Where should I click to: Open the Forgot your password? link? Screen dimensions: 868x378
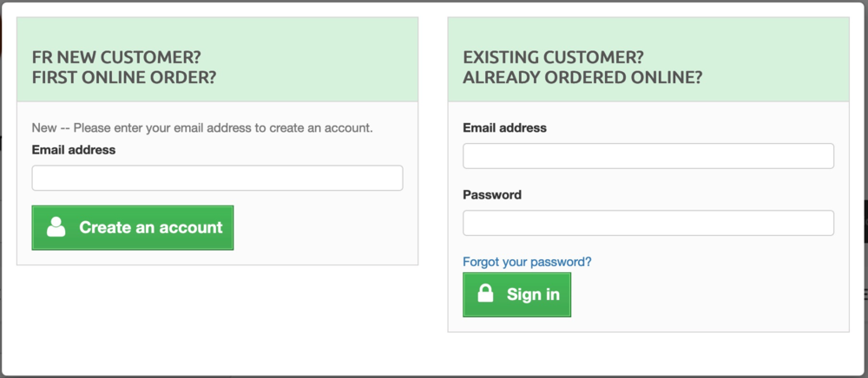(527, 261)
